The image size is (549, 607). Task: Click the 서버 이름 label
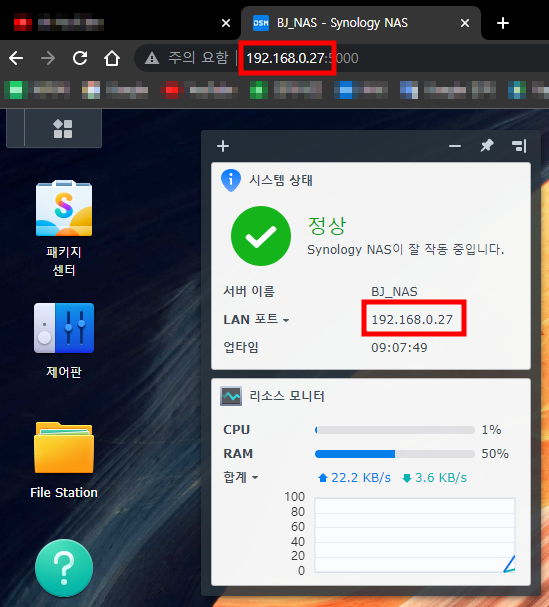(x=249, y=291)
